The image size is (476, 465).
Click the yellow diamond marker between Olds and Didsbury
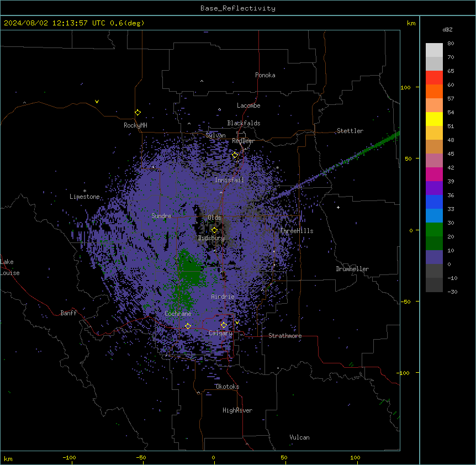tap(214, 230)
